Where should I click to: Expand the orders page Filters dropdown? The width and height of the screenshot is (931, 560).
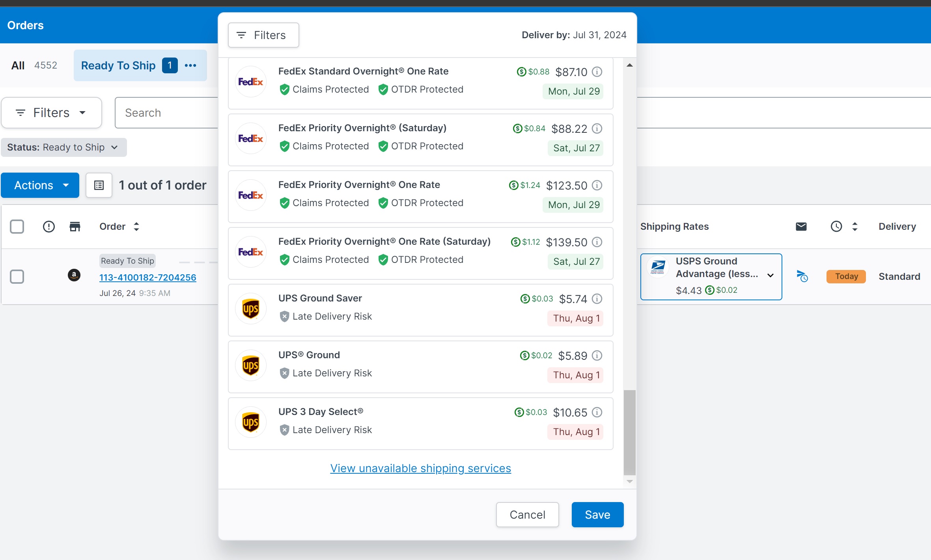(51, 113)
